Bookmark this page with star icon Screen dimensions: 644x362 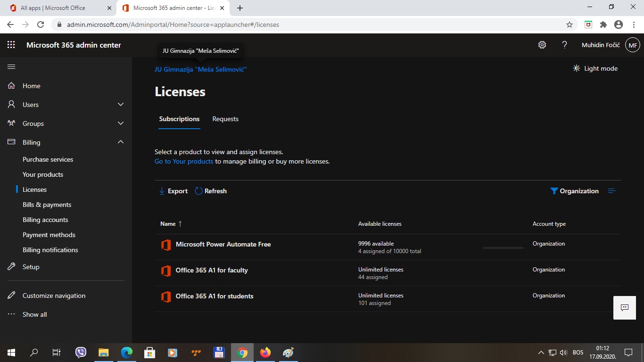[x=570, y=25]
